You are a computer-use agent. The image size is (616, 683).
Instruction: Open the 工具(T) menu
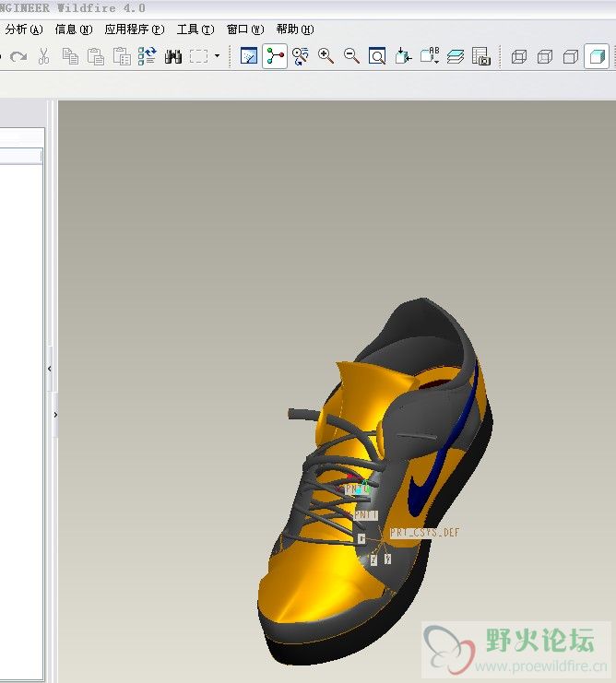tap(195, 29)
